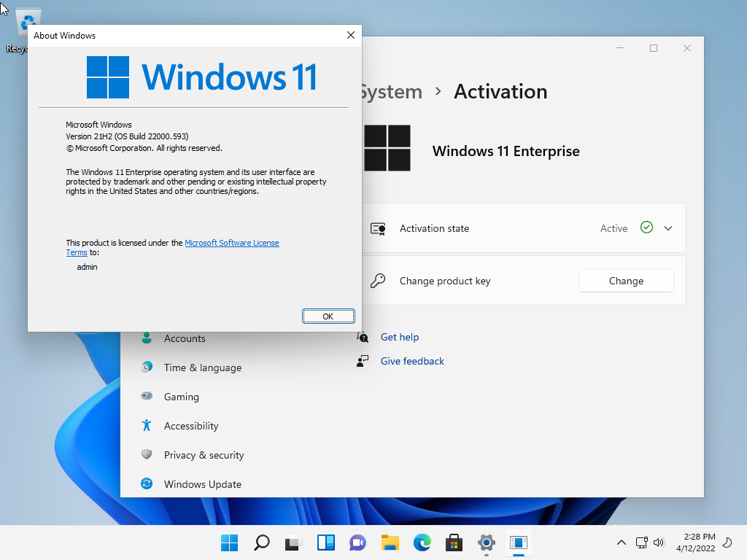The height and width of the screenshot is (560, 747).
Task: Open Task View on the taskbar
Action: tap(293, 542)
